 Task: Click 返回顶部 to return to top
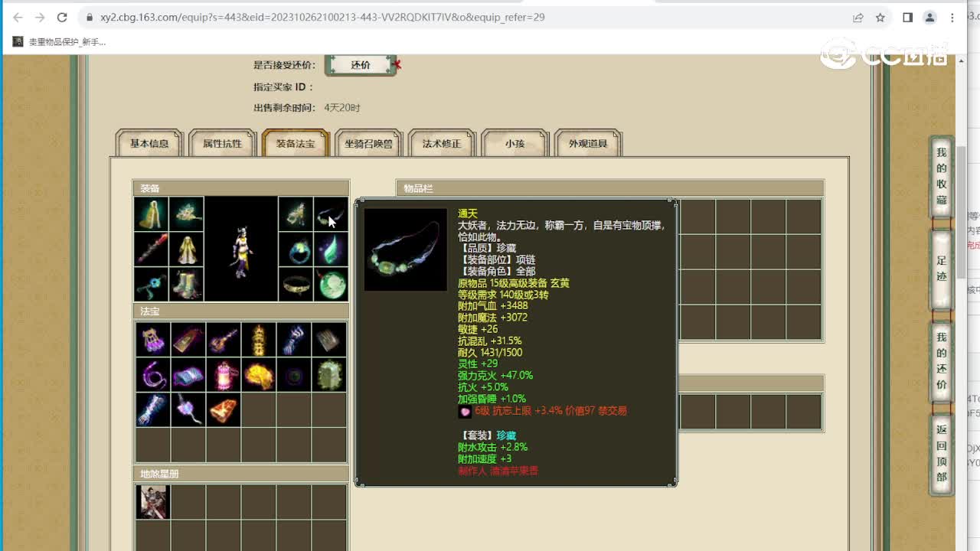pos(941,453)
